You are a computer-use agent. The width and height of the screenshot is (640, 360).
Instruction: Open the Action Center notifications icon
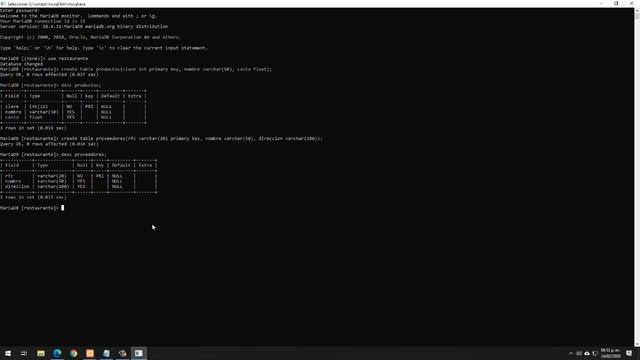point(629,353)
